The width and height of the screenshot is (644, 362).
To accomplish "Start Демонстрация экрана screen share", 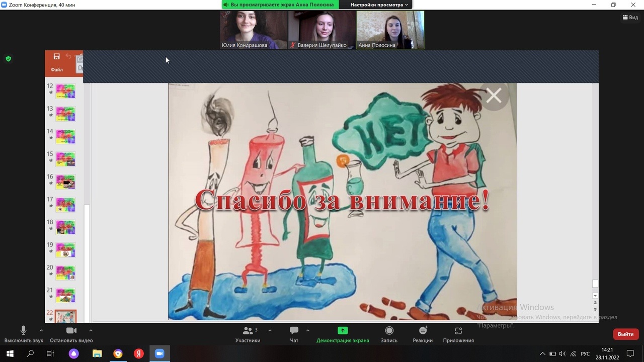I will click(x=343, y=334).
